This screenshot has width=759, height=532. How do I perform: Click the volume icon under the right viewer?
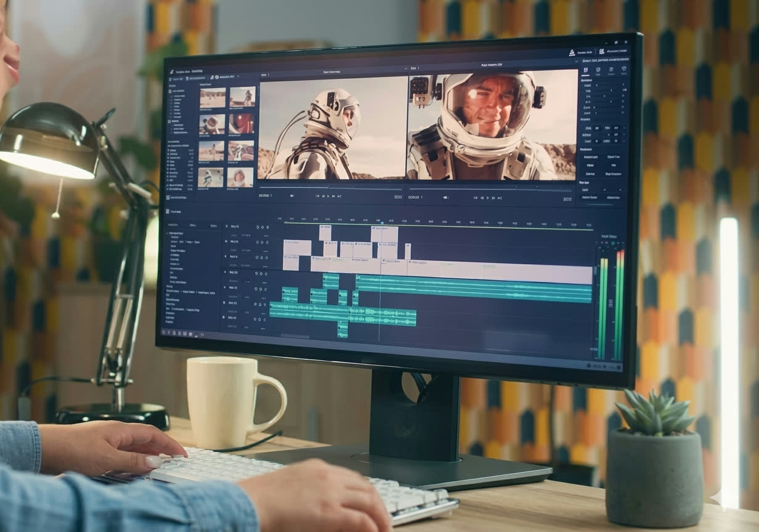click(445, 198)
